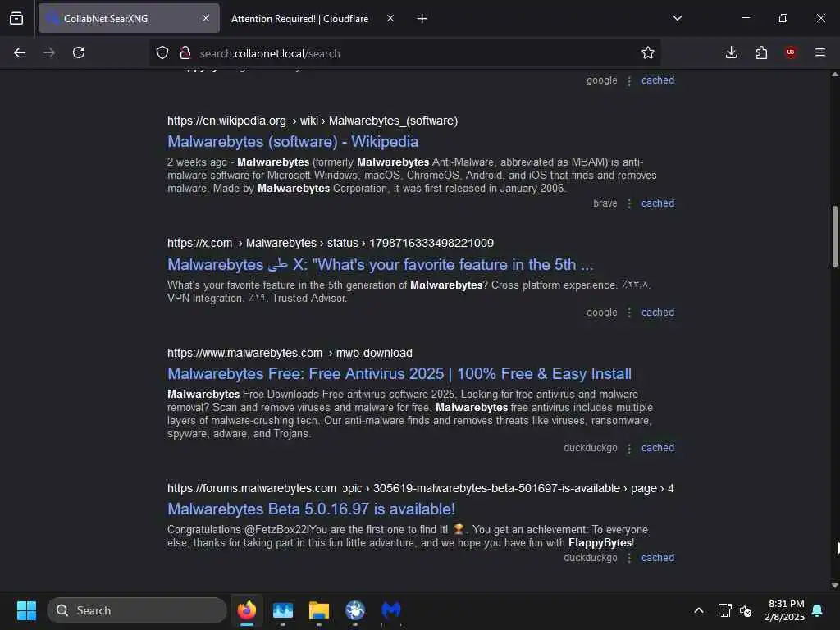Viewport: 840px width, 630px height.
Task: Open Firefox application menu
Action: (820, 52)
